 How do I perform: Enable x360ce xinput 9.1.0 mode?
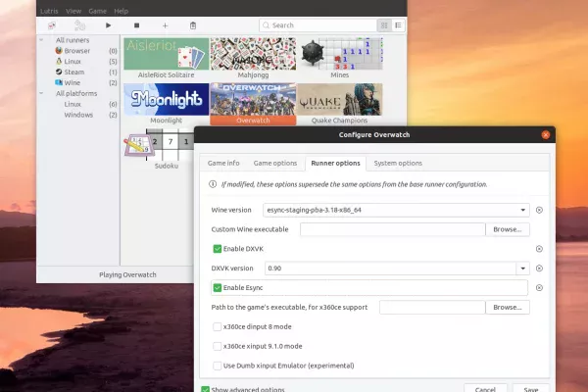[218, 346]
